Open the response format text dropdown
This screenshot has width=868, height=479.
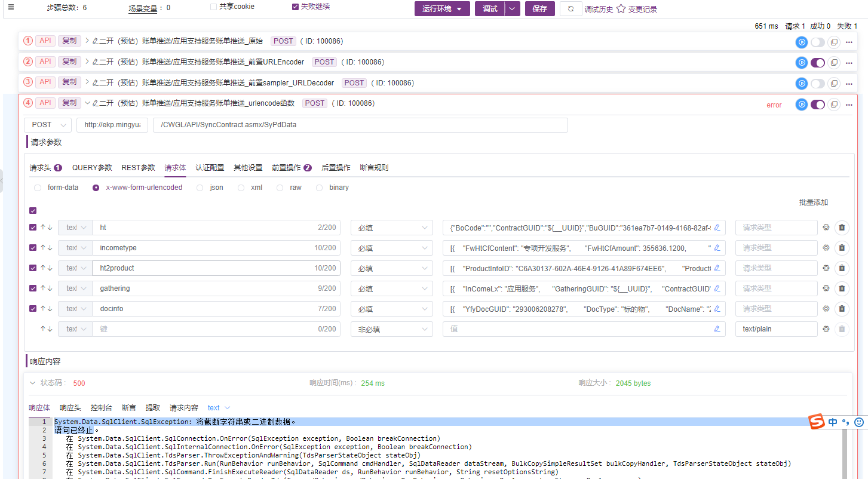point(219,408)
